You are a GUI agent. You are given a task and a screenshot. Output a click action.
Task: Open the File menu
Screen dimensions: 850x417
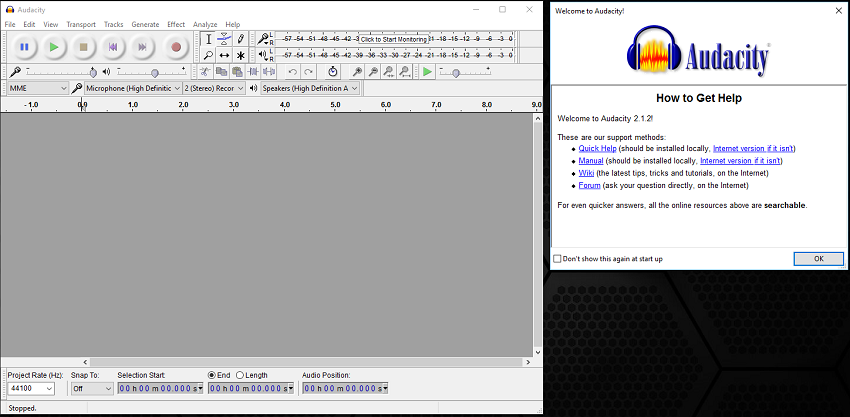[x=10, y=24]
